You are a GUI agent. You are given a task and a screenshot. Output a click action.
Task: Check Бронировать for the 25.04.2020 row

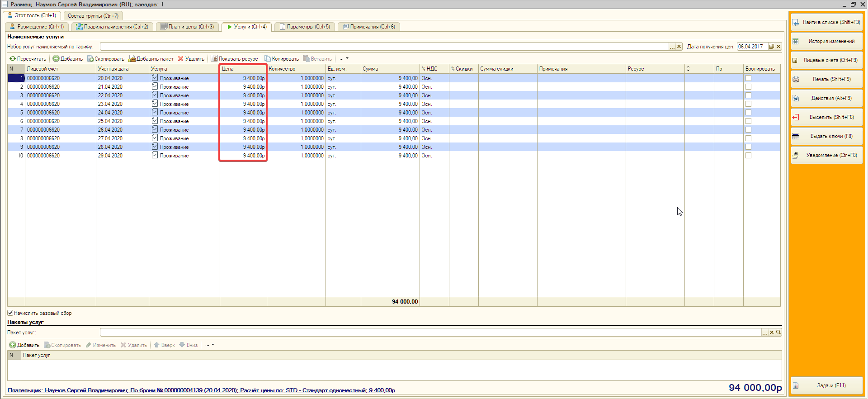(748, 121)
